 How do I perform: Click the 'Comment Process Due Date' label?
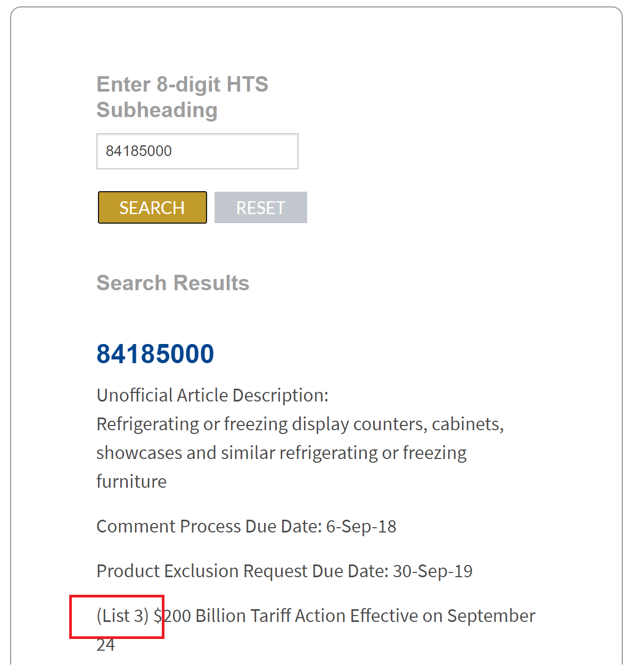coord(209,526)
